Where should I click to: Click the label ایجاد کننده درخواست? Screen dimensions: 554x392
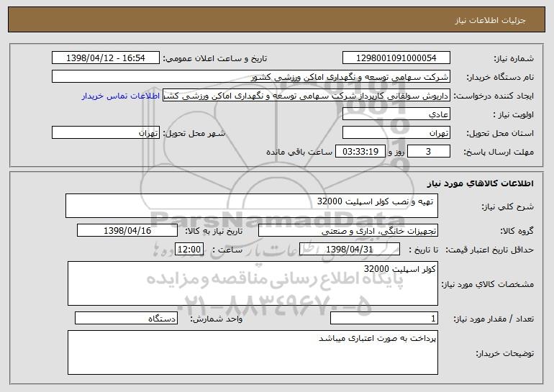[x=494, y=96]
